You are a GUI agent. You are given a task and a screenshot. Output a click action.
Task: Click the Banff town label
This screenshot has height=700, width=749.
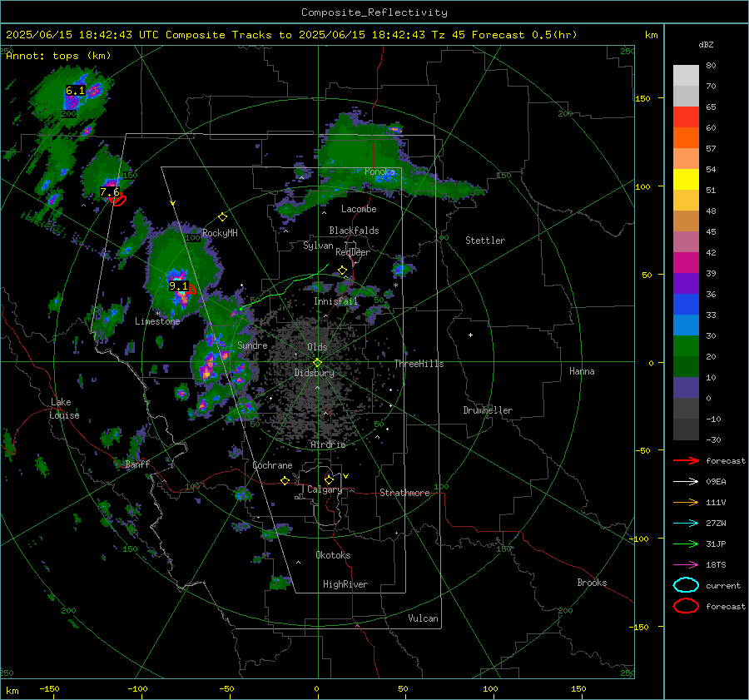pyautogui.click(x=137, y=464)
